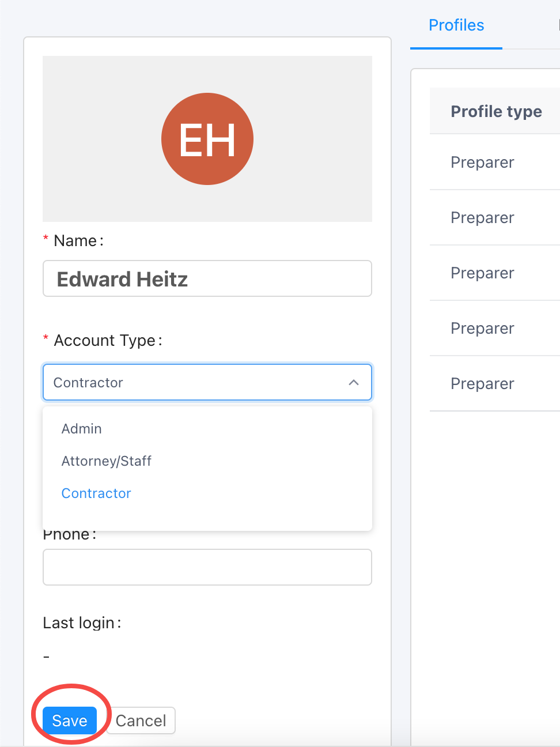This screenshot has height=747, width=560.
Task: Click the Profile type column header
Action: pos(496,111)
